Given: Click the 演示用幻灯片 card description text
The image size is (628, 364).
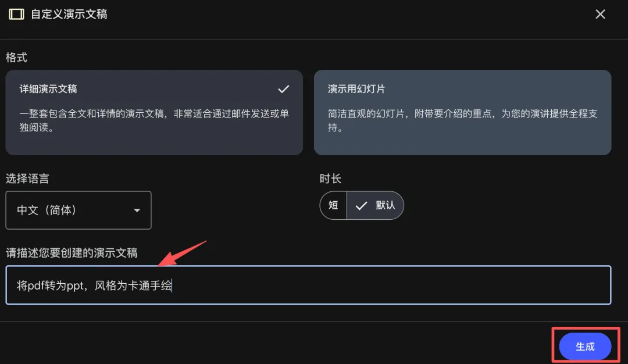Looking at the screenshot, I should 463,120.
